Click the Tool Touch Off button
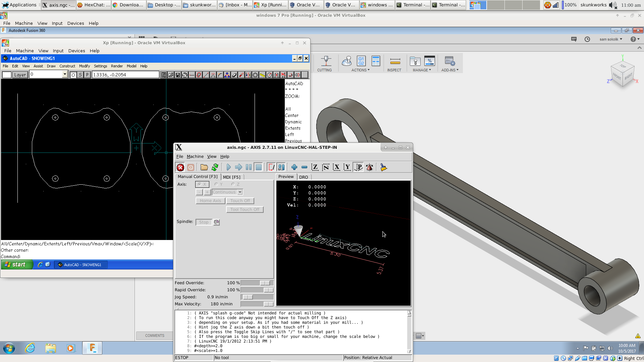Screen dimensions: 644x362 [x=245, y=209]
